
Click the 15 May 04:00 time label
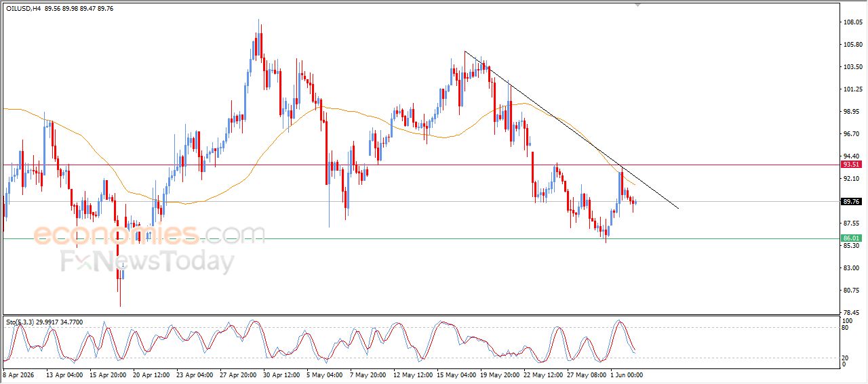click(458, 375)
